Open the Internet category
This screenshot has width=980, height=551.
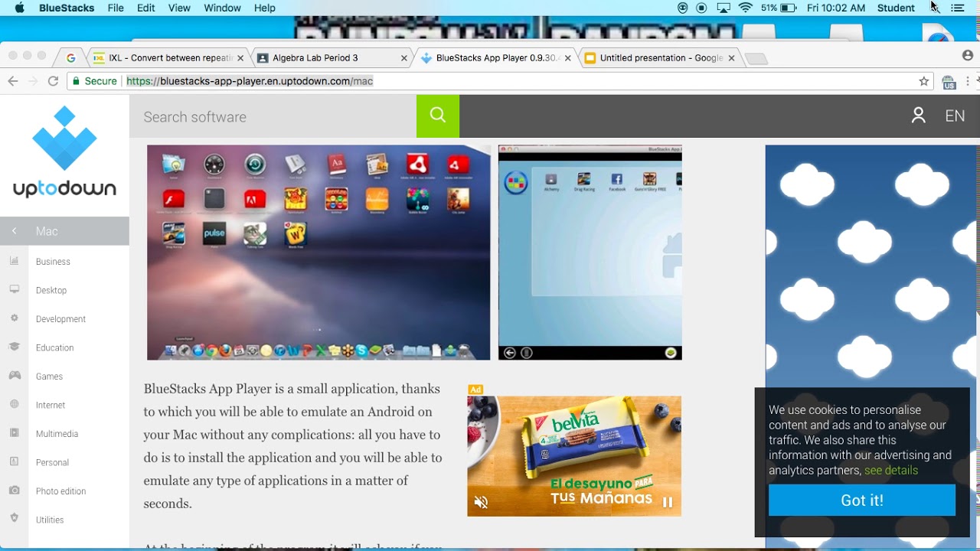(x=51, y=405)
